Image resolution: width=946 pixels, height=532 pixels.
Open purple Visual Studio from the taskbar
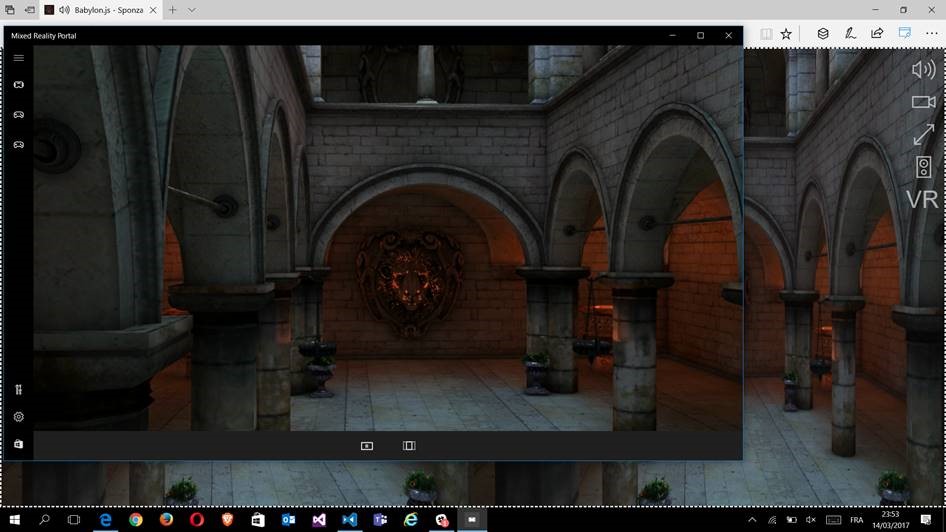coord(319,520)
